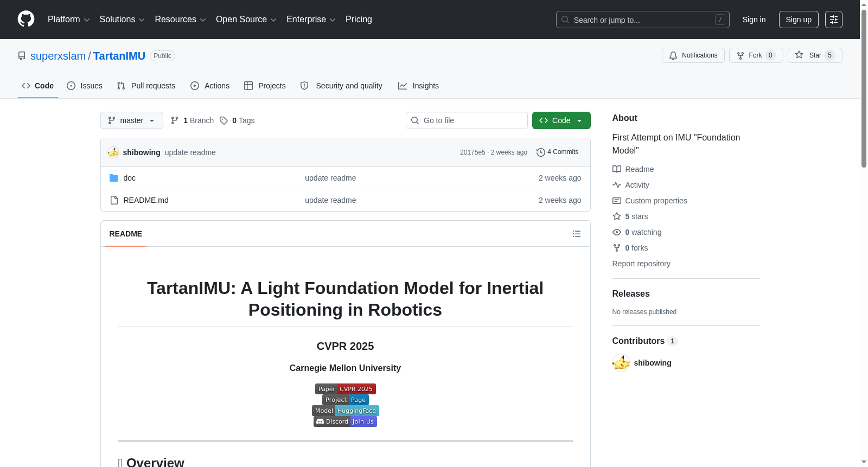Viewport: 868px width, 467px height.
Task: Click the star icon in the Star button
Action: point(799,55)
